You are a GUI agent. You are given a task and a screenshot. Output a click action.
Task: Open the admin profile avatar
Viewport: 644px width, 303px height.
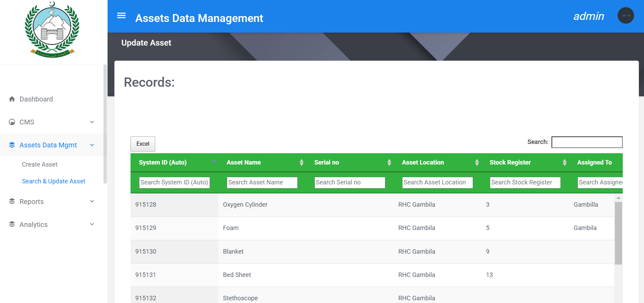click(626, 16)
